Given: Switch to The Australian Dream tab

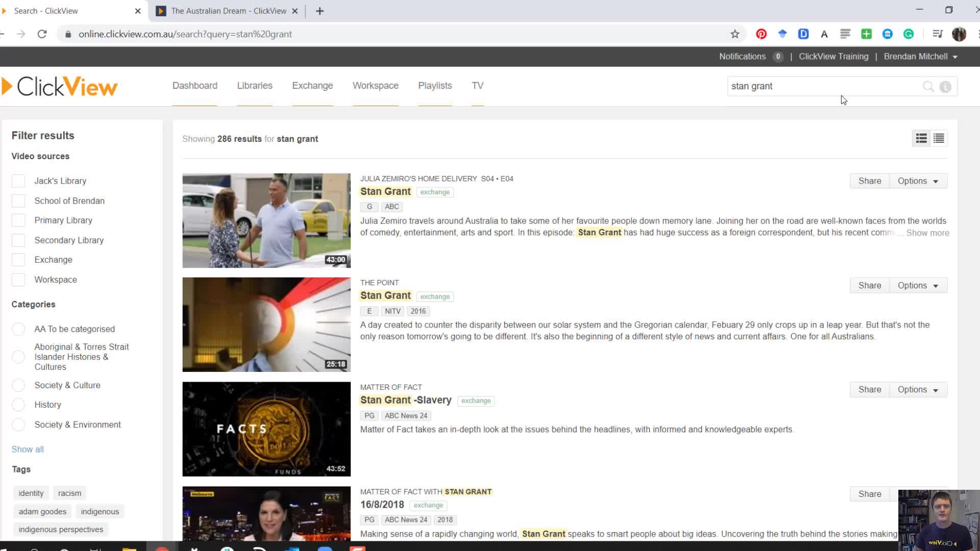Looking at the screenshot, I should point(228,11).
